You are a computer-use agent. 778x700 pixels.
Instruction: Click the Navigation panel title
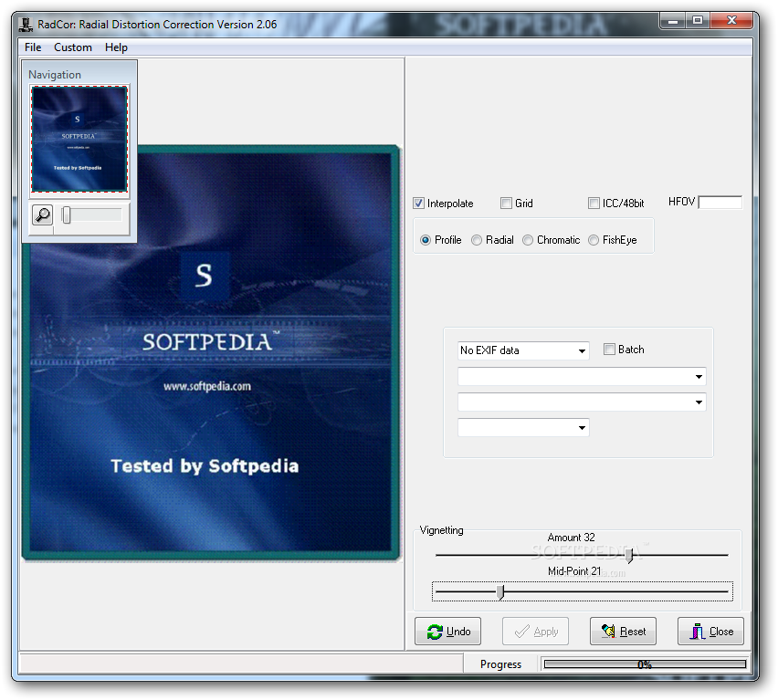[x=55, y=75]
